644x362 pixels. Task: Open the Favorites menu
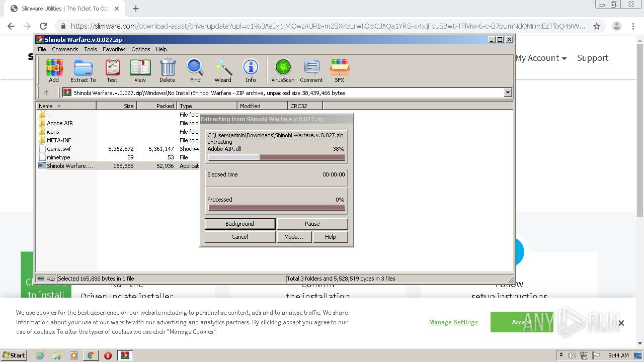[x=114, y=49]
